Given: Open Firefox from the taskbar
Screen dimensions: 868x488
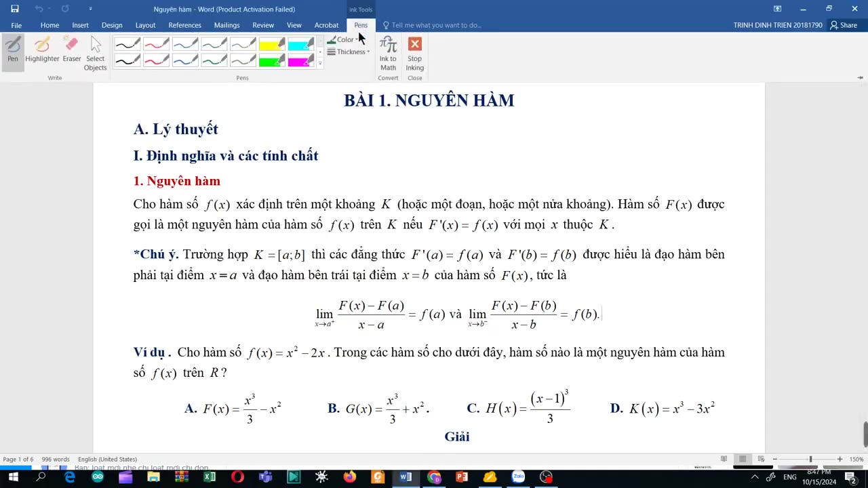Looking at the screenshot, I should pos(349,477).
